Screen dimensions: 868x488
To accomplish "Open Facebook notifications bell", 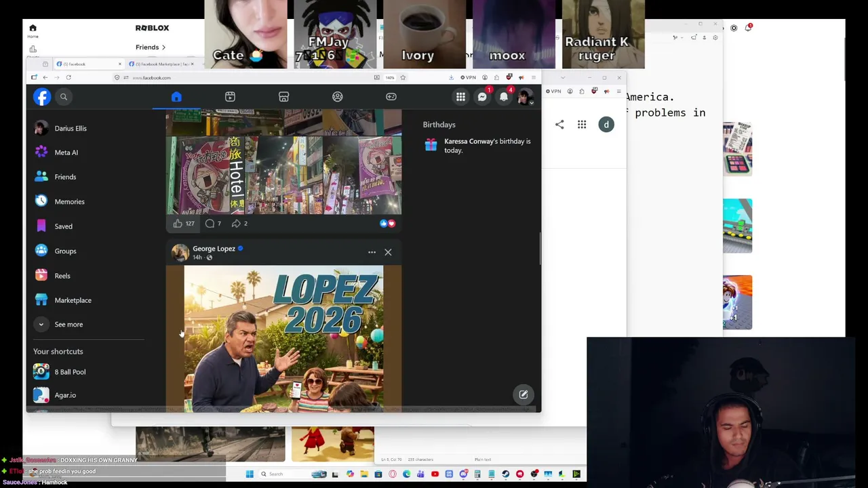I will [x=504, y=97].
